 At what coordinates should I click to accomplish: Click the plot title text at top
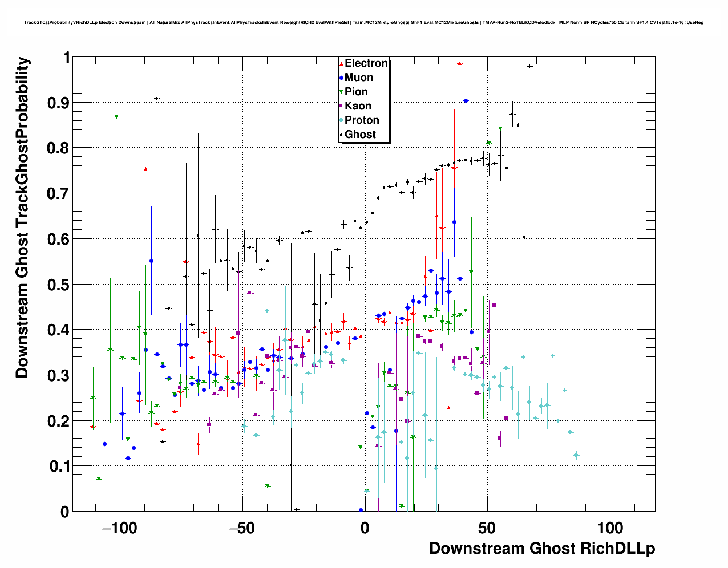click(x=363, y=23)
